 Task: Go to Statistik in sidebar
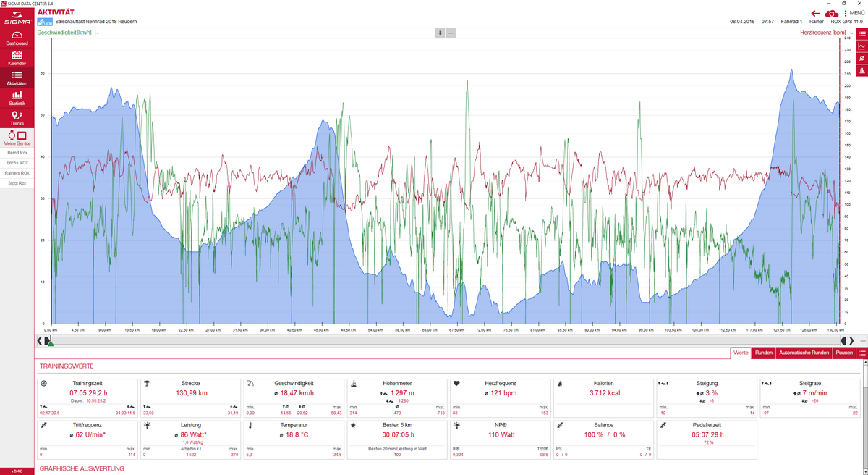coord(17,98)
